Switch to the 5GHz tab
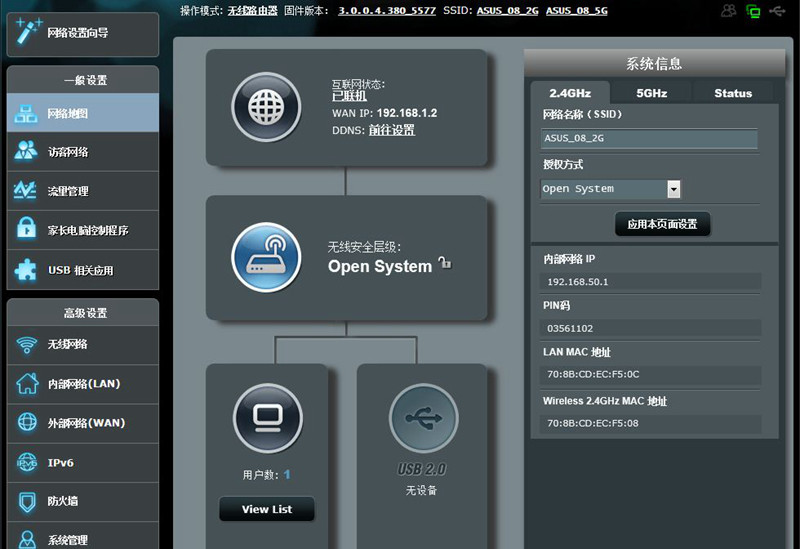 (651, 93)
